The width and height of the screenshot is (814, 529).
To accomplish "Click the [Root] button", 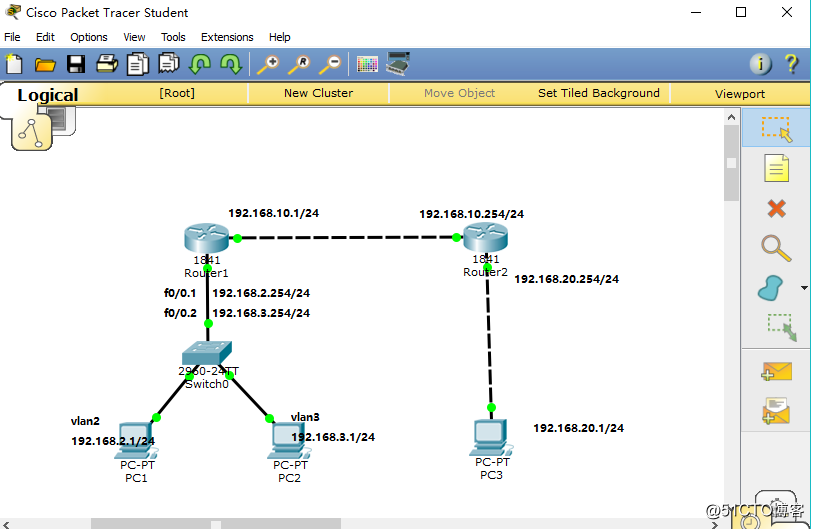I will (177, 93).
